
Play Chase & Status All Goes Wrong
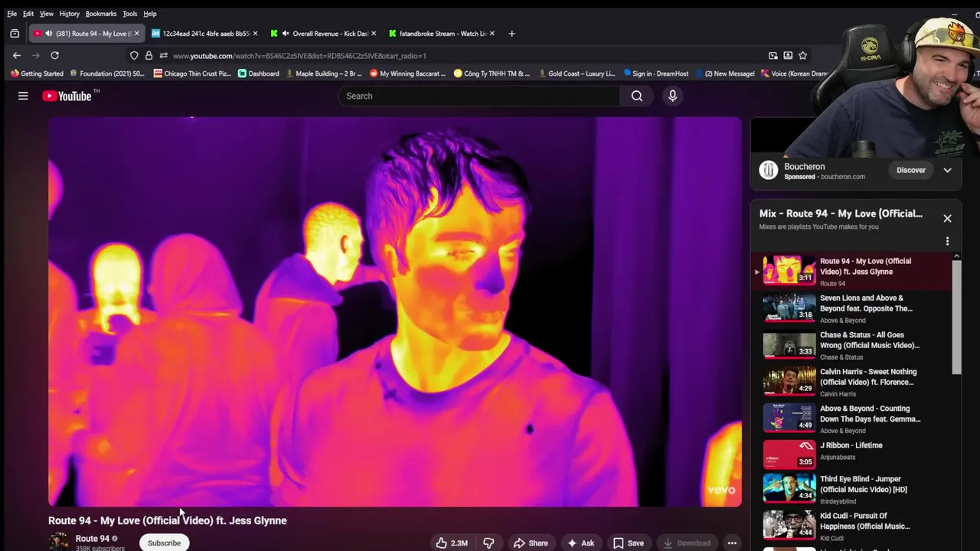[850, 345]
